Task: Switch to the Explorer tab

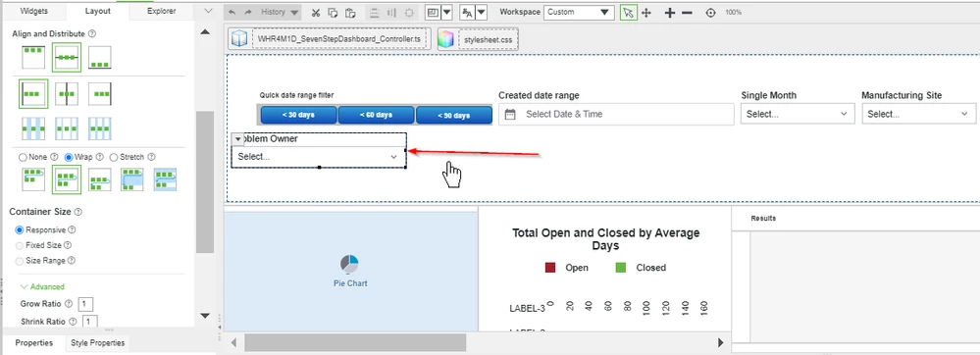Action: pyautogui.click(x=161, y=11)
